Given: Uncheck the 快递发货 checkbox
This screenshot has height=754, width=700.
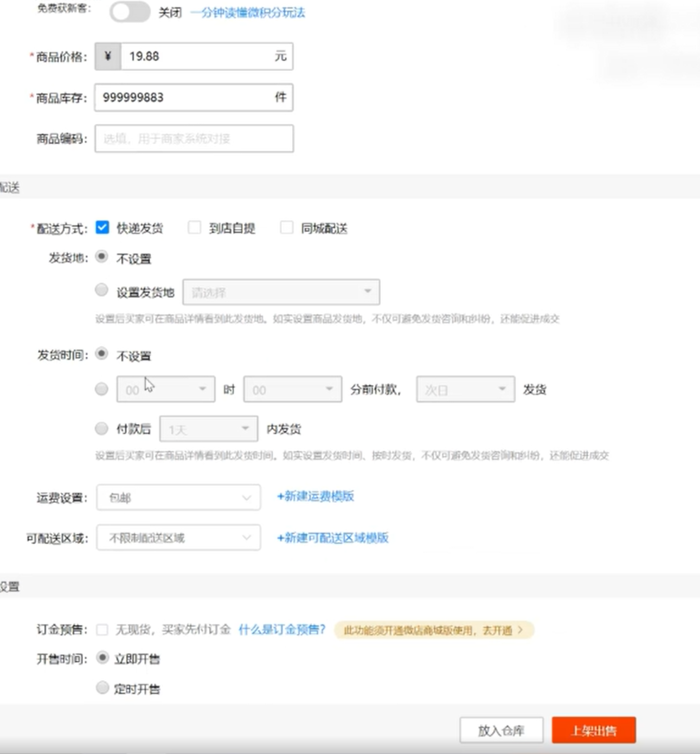Looking at the screenshot, I should tap(102, 227).
